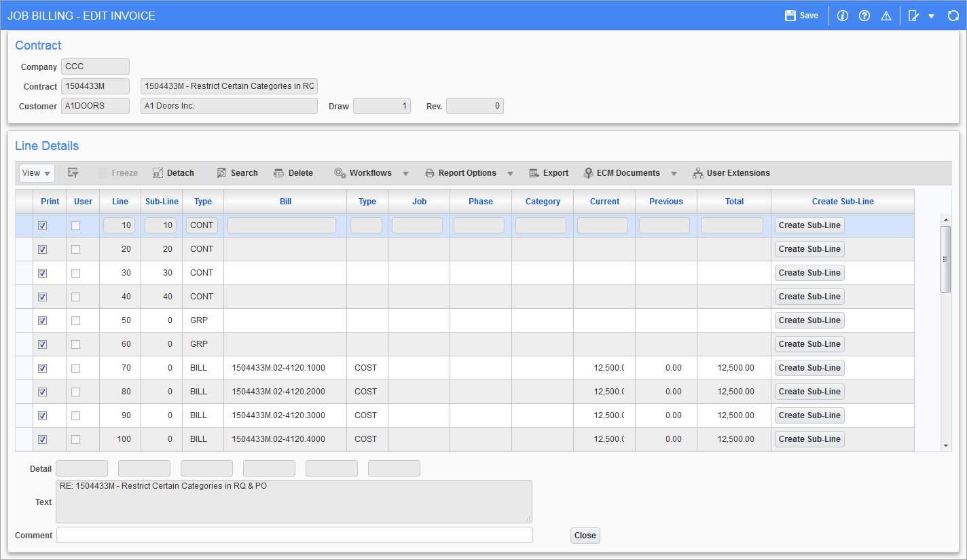The height and width of the screenshot is (560, 967).
Task: Click the warning triangle icon in header
Action: click(886, 16)
